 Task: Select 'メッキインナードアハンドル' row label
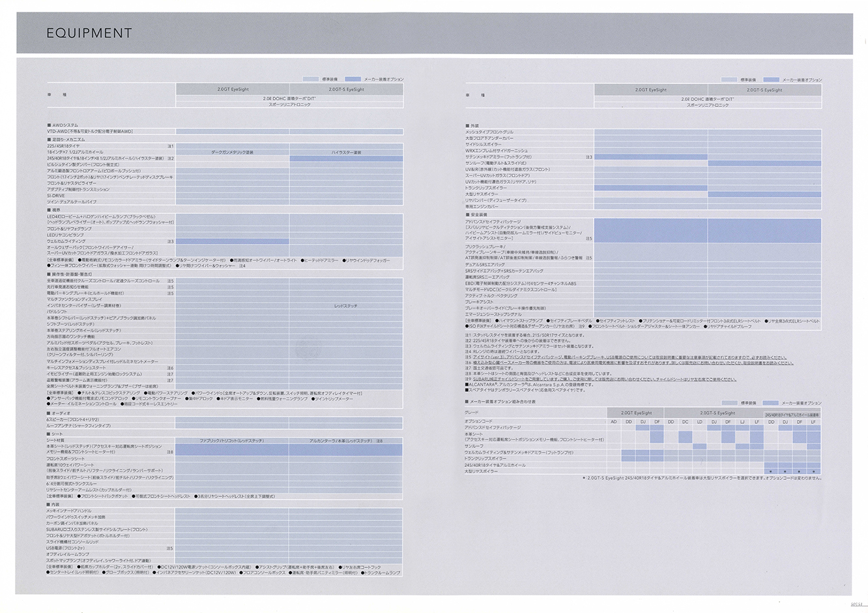tap(68, 511)
